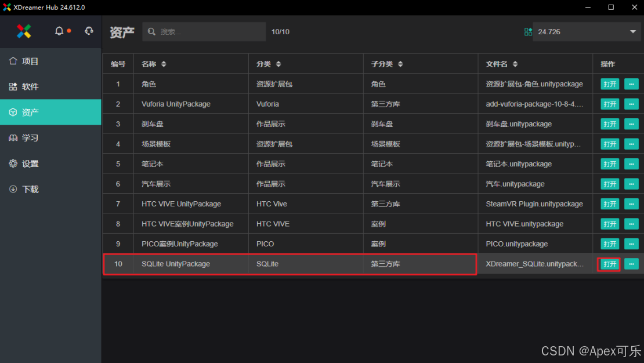The height and width of the screenshot is (363, 644).
Task: Click 打开 button for 角色 row
Action: click(x=610, y=84)
